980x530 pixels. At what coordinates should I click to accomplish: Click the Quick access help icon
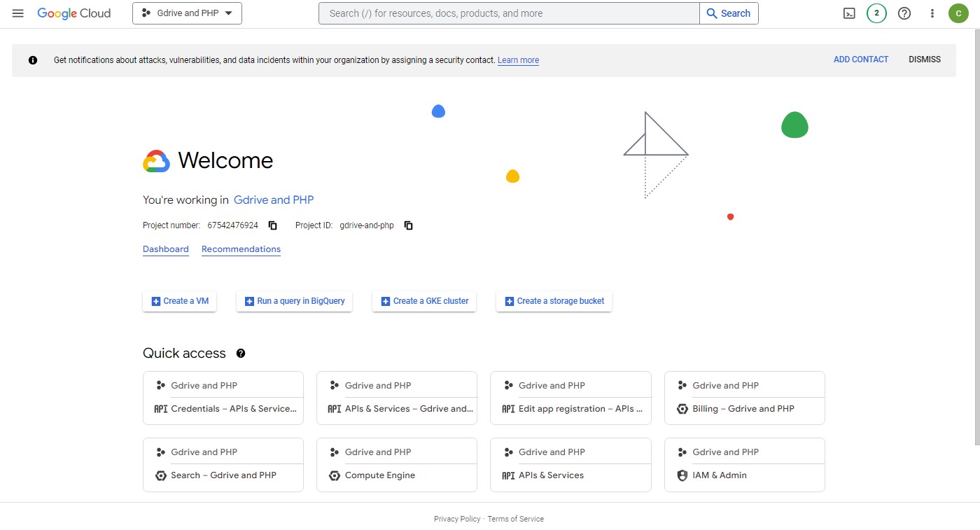[x=241, y=354]
